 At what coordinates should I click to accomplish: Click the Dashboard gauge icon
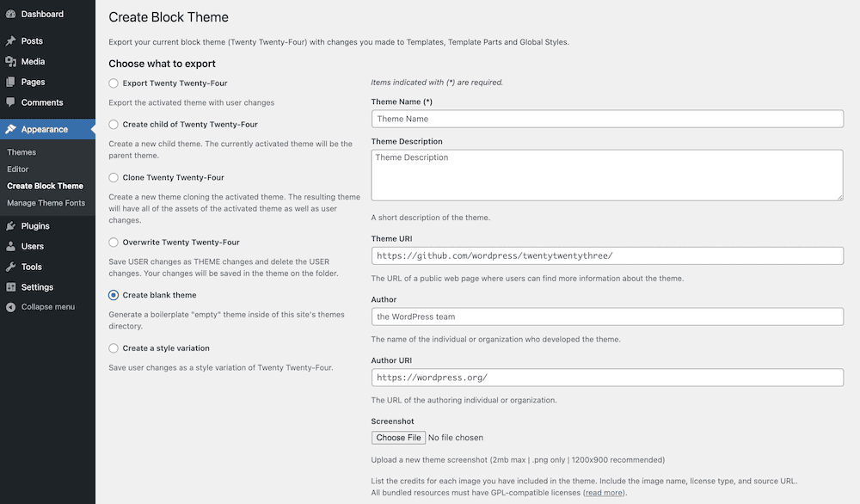click(10, 15)
